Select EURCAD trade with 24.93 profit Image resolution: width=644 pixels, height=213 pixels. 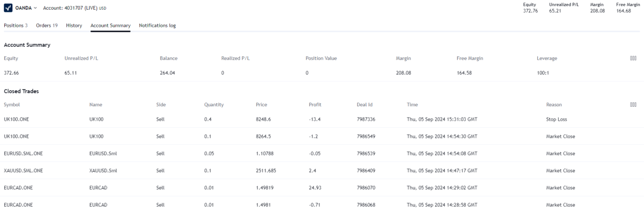(x=322, y=188)
